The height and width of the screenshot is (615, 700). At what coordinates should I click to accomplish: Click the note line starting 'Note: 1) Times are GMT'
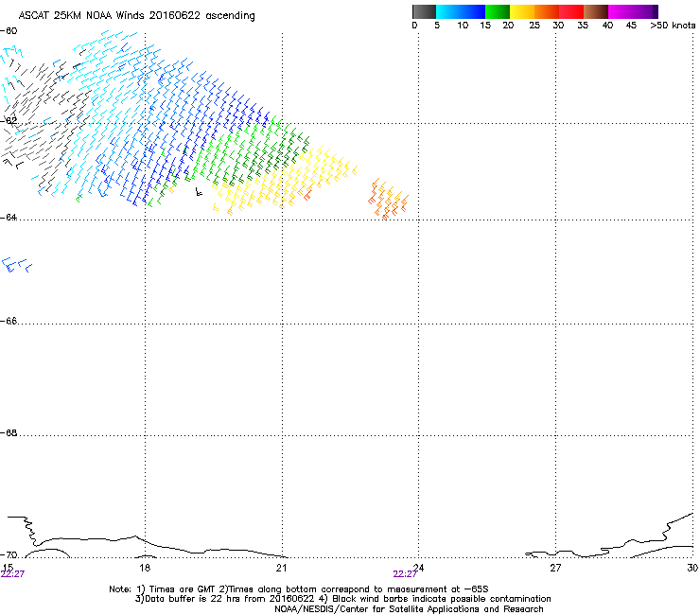click(299, 589)
